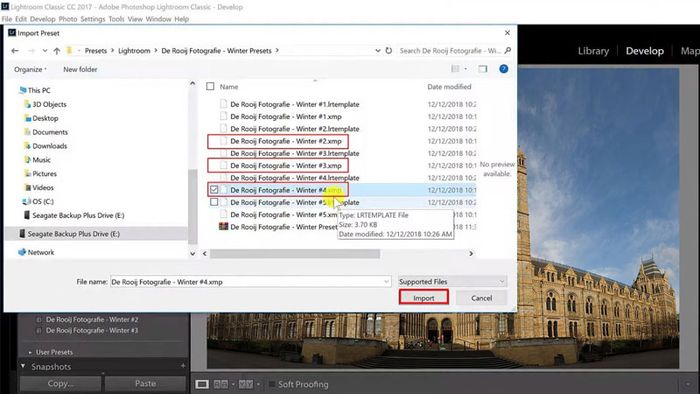
Task: Refresh the folder listing in Import Preset
Action: (x=389, y=50)
